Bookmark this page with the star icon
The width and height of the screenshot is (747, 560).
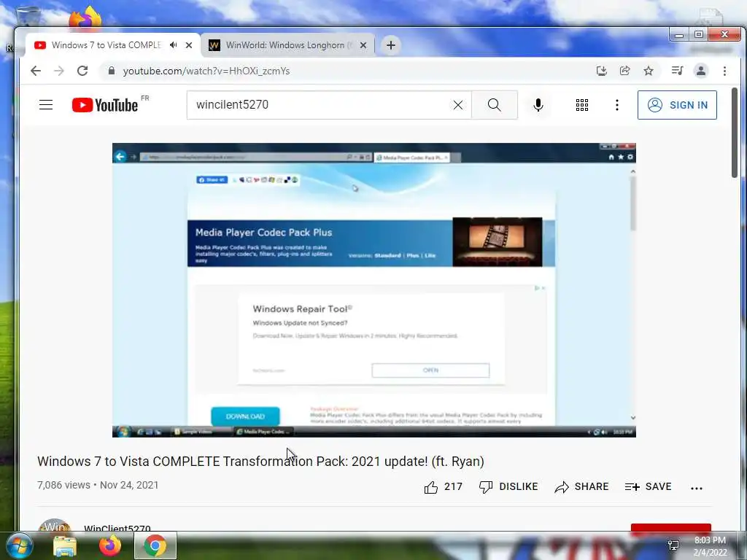click(649, 71)
